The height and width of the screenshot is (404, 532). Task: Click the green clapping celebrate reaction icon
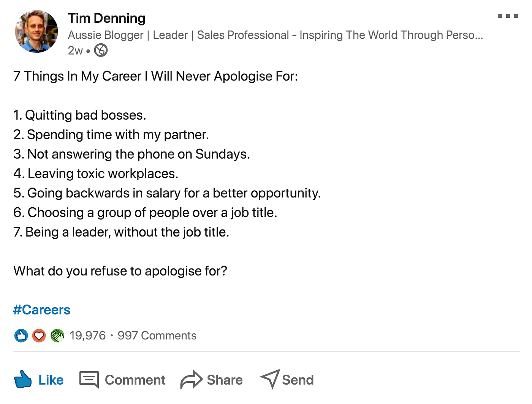[57, 336]
